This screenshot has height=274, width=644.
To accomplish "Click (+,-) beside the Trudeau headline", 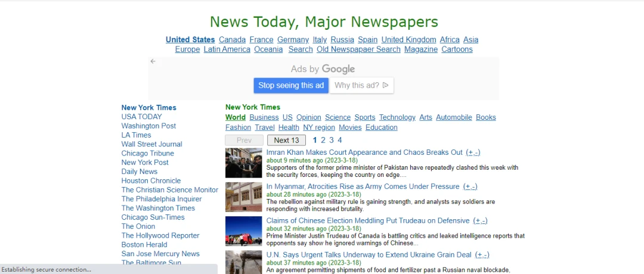I will [480, 220].
